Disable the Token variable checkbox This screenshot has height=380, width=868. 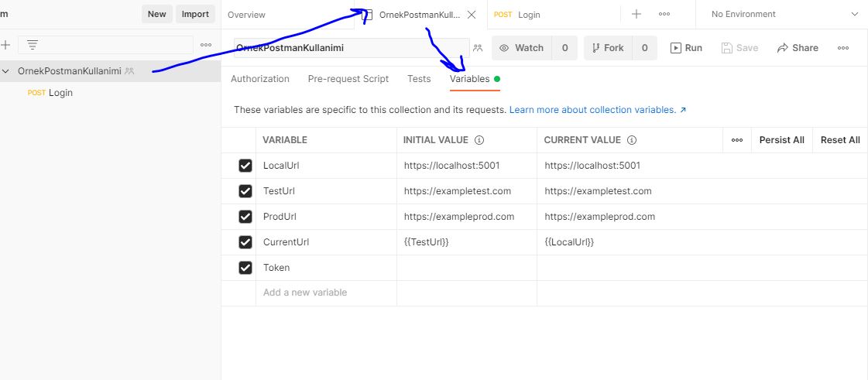click(245, 268)
